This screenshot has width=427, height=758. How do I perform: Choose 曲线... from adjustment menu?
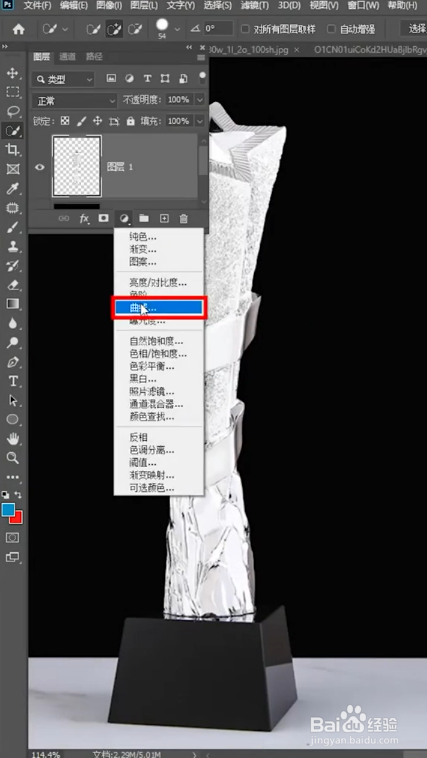click(159, 308)
